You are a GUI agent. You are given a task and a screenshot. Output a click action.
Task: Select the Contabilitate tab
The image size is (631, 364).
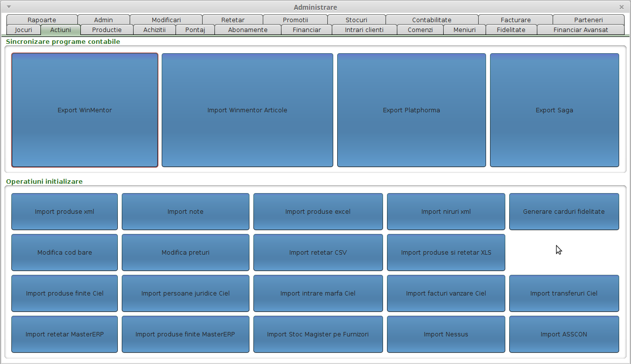[432, 20]
